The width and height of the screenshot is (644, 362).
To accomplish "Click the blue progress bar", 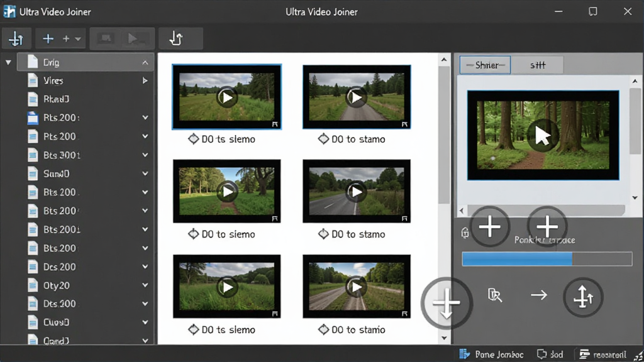I will tap(547, 259).
